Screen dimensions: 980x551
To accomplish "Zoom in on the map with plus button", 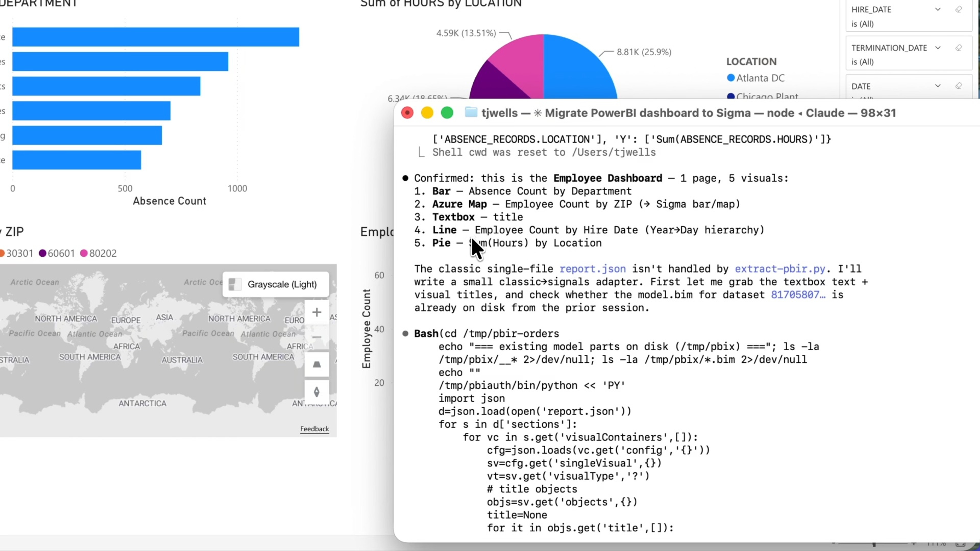I will click(x=316, y=312).
